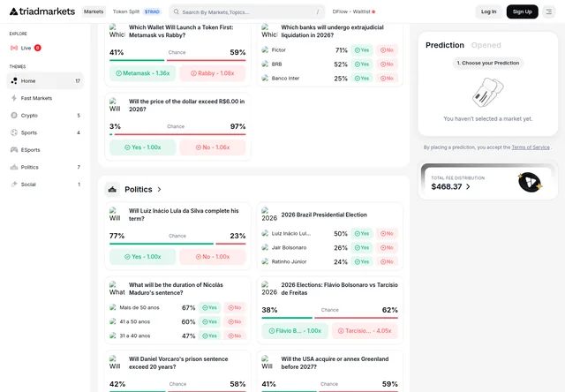The height and width of the screenshot is (392, 565).
Task: Select the Prediction tab
Action: point(445,45)
